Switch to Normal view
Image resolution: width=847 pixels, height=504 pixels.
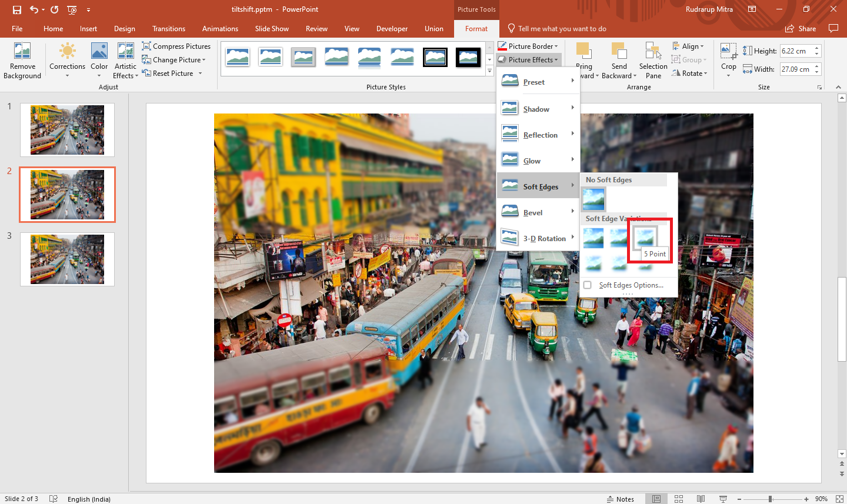tap(656, 499)
